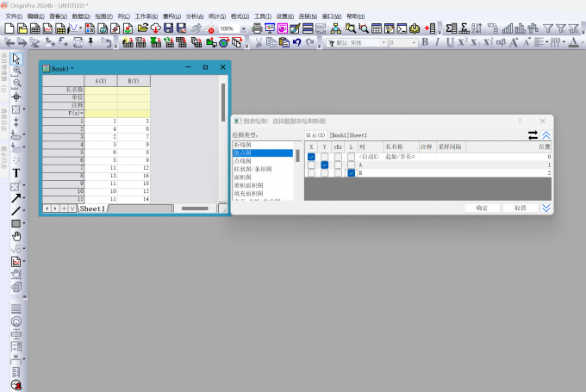The image size is (586, 392).
Task: Click the New Matrix toolbar icon
Action: coord(60,28)
